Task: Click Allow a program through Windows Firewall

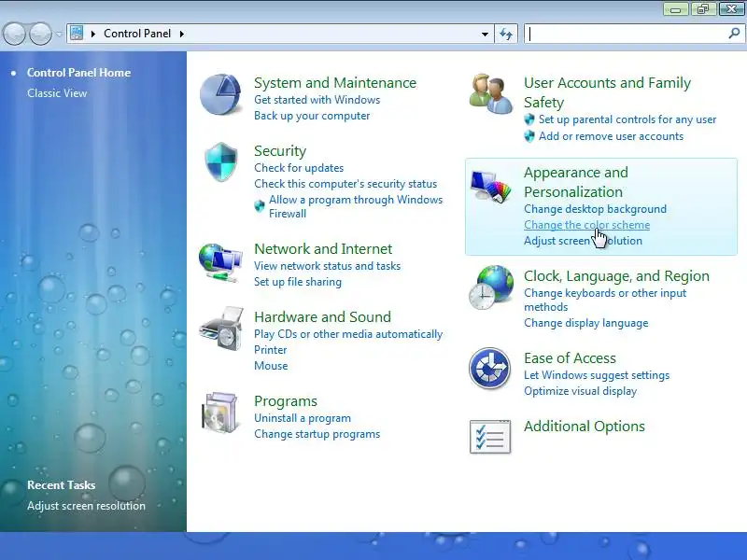Action: 356,206
